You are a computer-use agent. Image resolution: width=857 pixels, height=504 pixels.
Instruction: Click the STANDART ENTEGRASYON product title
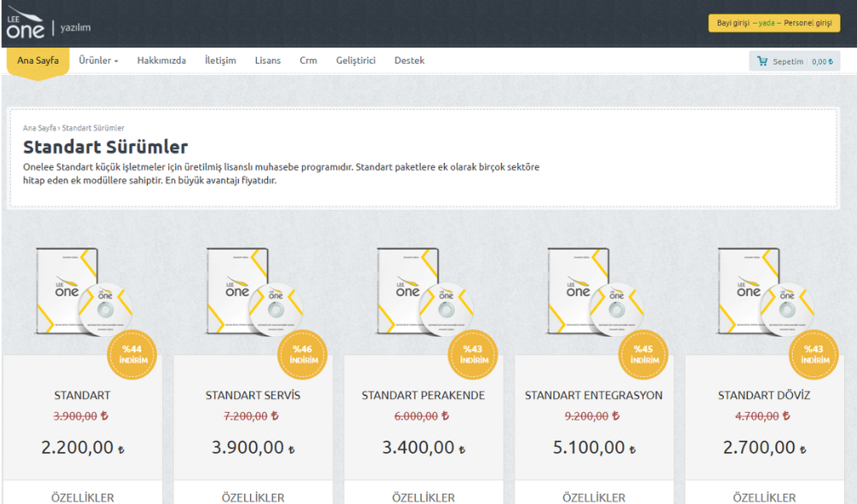pos(593,396)
